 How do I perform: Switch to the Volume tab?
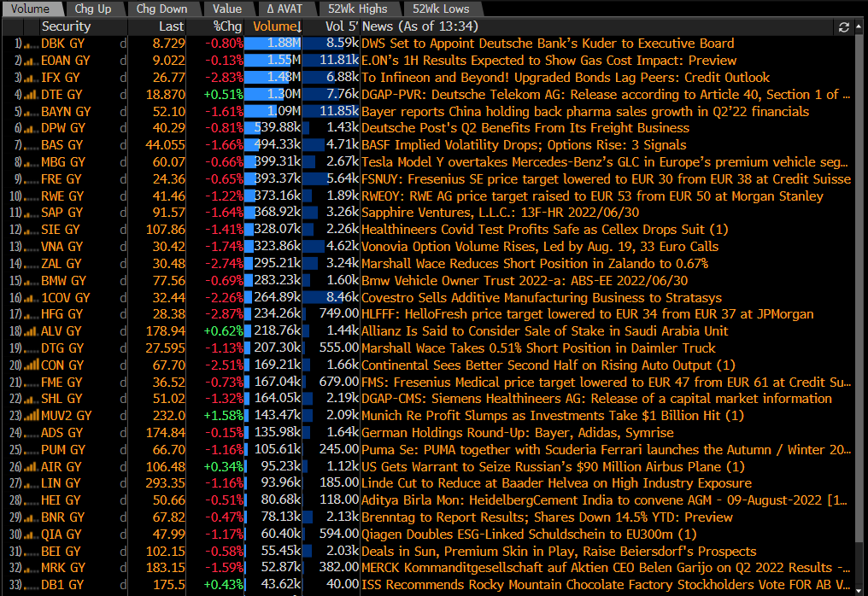(x=30, y=9)
